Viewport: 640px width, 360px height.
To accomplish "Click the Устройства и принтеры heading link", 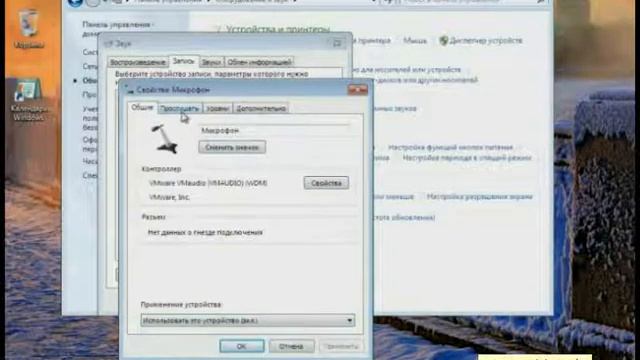I will (278, 30).
